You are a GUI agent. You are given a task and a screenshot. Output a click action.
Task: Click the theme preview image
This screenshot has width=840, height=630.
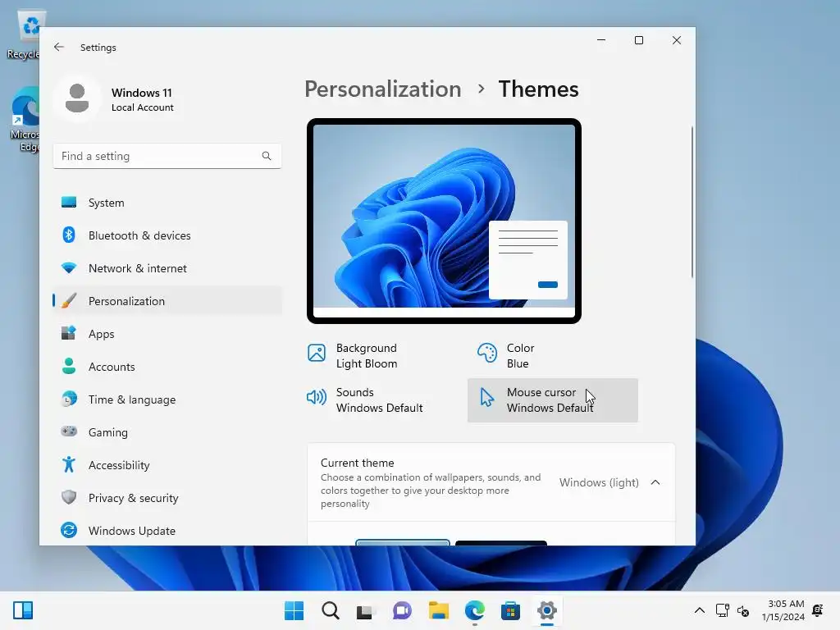click(444, 221)
